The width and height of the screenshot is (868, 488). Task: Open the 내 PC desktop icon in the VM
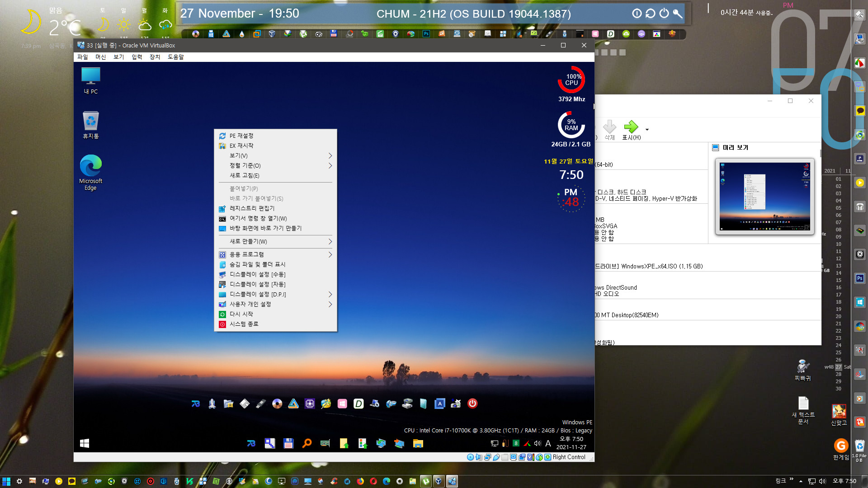tap(90, 80)
